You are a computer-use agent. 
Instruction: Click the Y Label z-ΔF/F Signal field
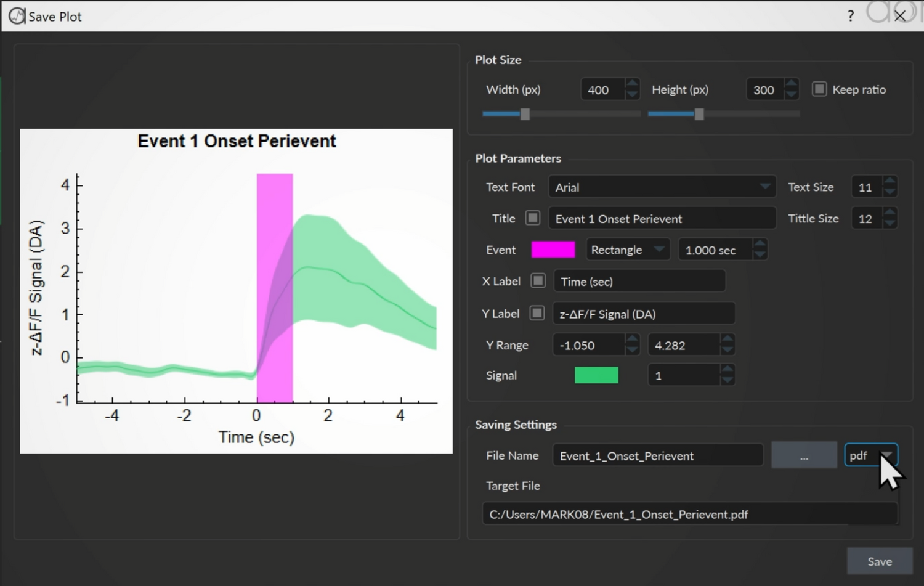644,314
